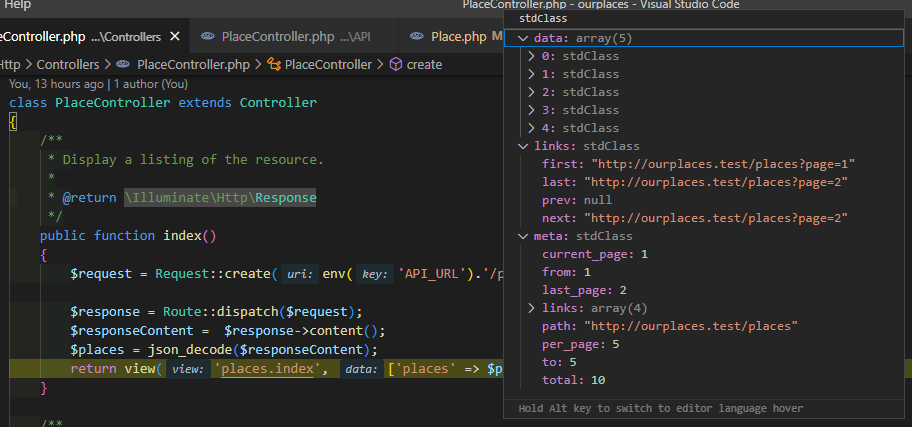Click PHP file icon on API tab
The image size is (912, 427).
(208, 37)
